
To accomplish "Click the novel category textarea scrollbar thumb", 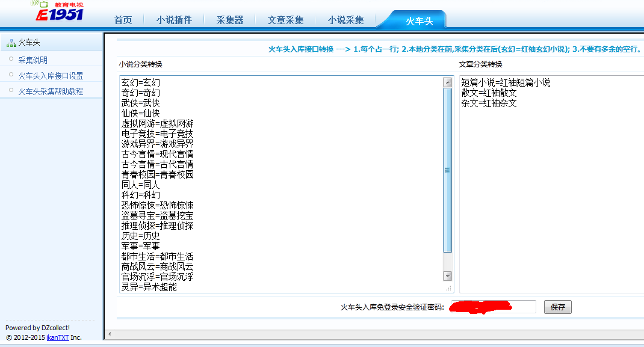I will click(x=448, y=170).
